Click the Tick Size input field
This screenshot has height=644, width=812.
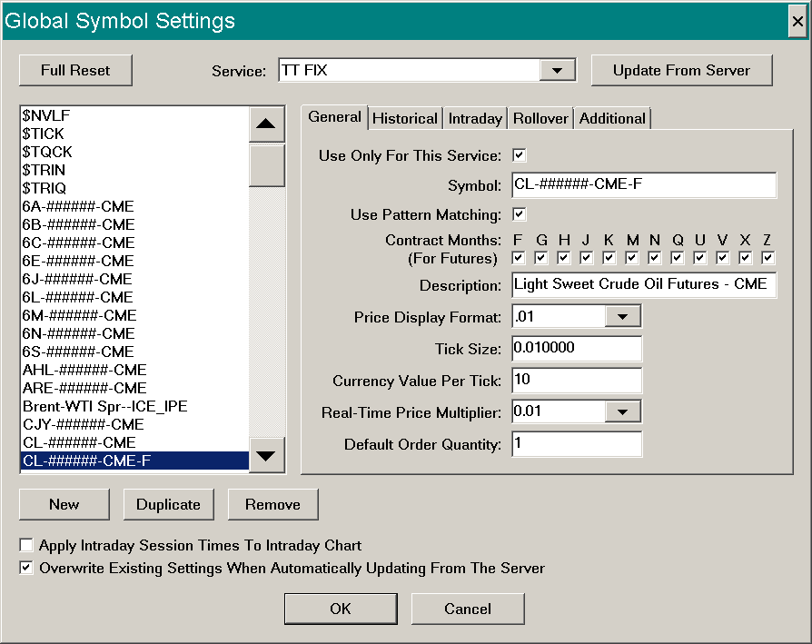coord(577,349)
